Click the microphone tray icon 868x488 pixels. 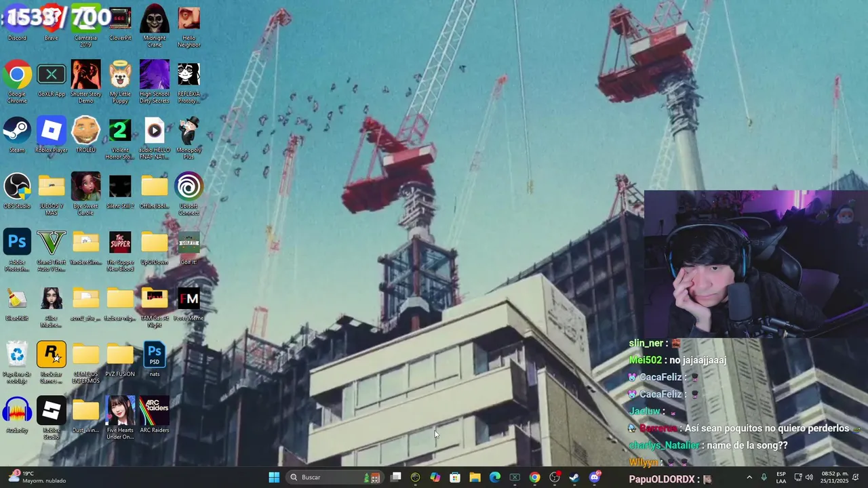764,477
